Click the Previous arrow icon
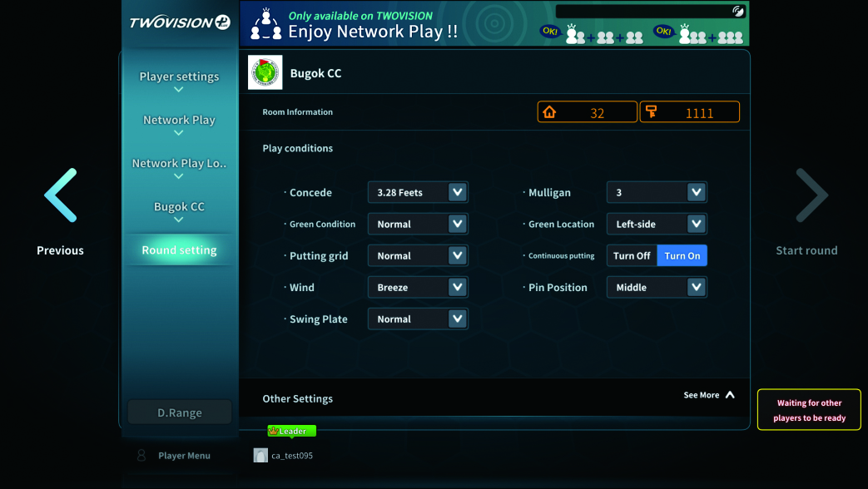The width and height of the screenshot is (868, 489). (x=61, y=195)
